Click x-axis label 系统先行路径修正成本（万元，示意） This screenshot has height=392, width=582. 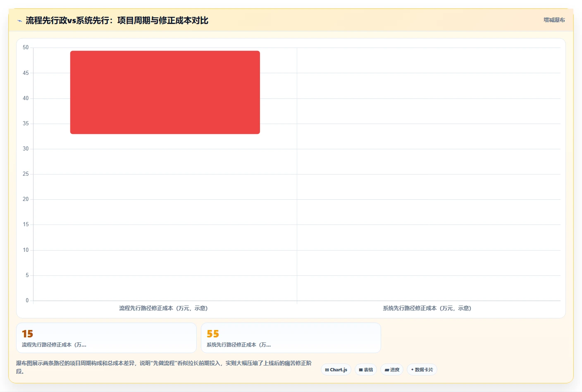click(427, 308)
